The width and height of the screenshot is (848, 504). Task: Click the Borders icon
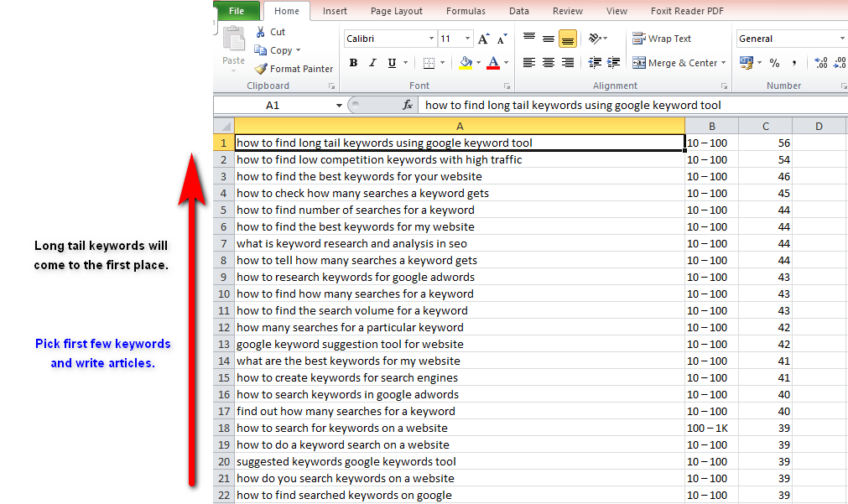pos(429,63)
